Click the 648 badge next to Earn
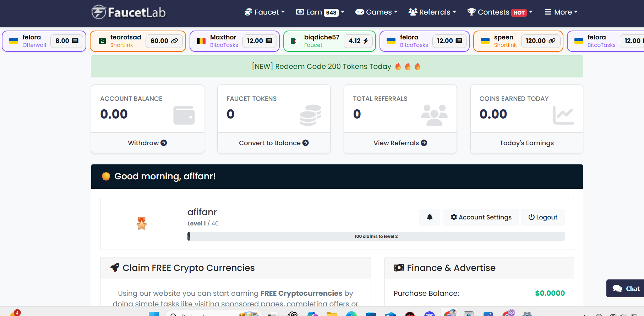The width and height of the screenshot is (644, 316). [331, 12]
